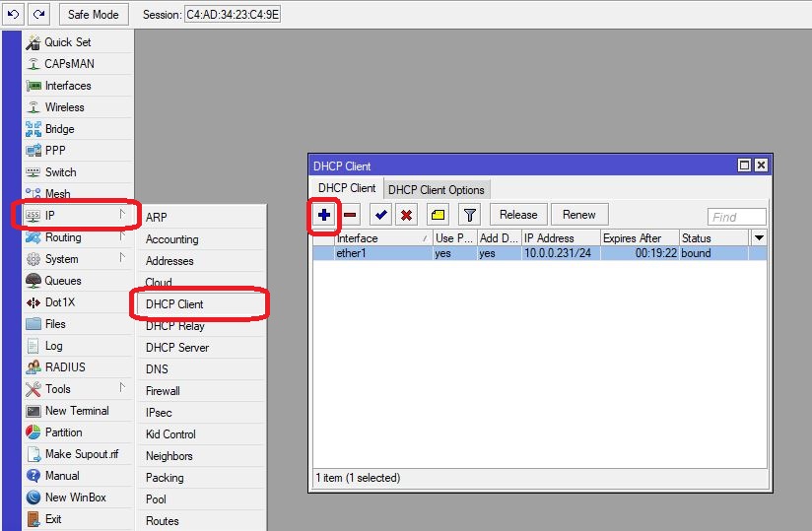The height and width of the screenshot is (531, 812).
Task: Select DHCP Client in IP submenu
Action: pyautogui.click(x=174, y=304)
